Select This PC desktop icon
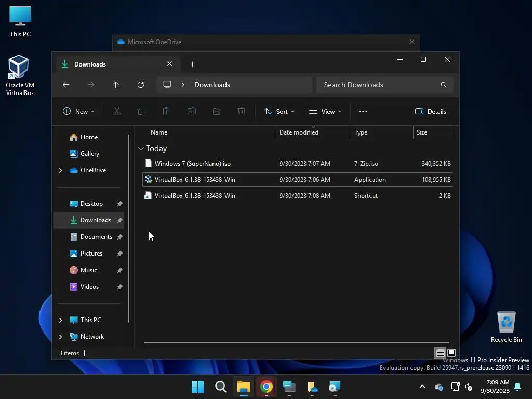Image resolution: width=532 pixels, height=399 pixels. [x=20, y=21]
